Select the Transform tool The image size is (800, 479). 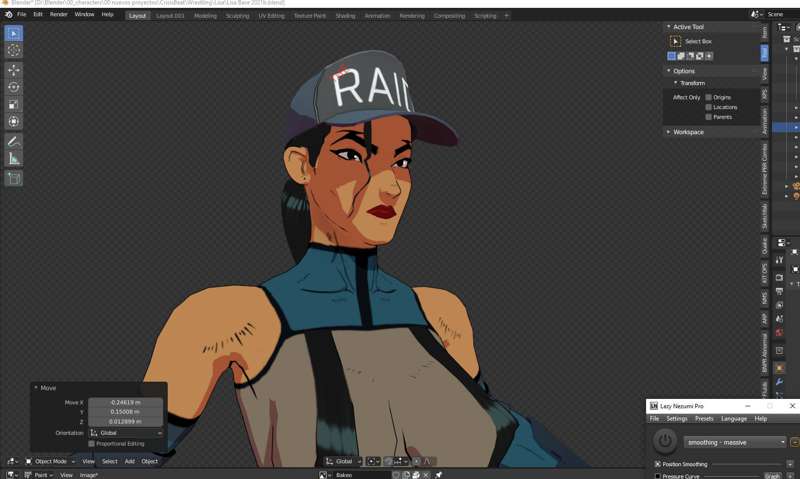point(14,121)
